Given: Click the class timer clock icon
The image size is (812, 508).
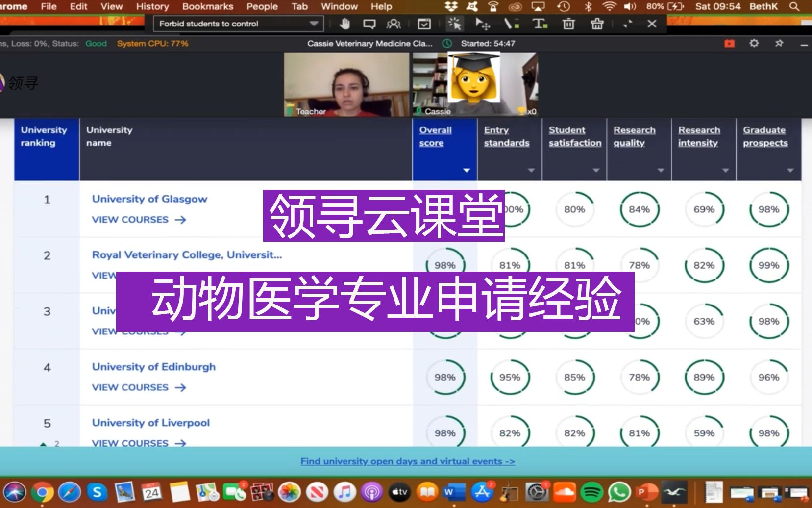Looking at the screenshot, I should click(447, 44).
